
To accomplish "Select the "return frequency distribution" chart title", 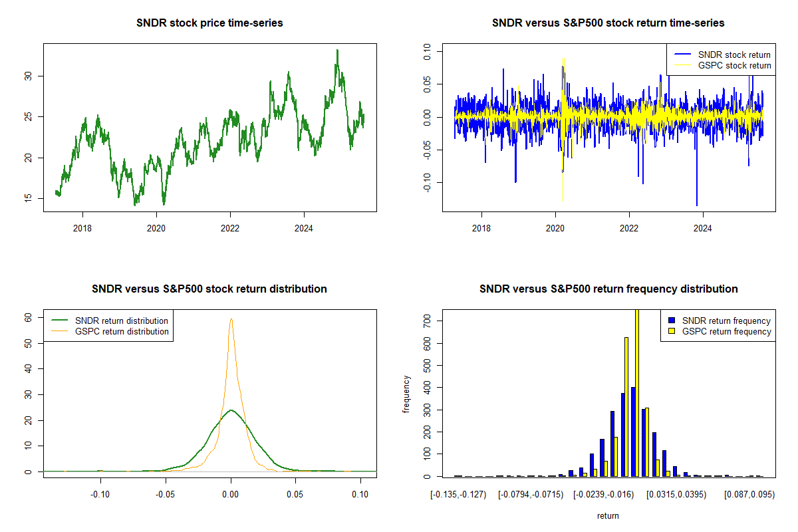I will (x=608, y=289).
